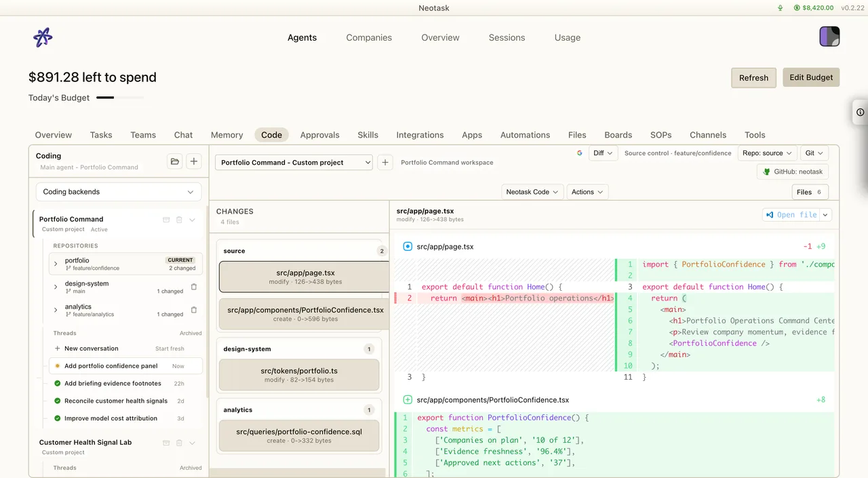The width and height of the screenshot is (868, 478).
Task: Go to Sessions in top navigation
Action: tap(507, 38)
